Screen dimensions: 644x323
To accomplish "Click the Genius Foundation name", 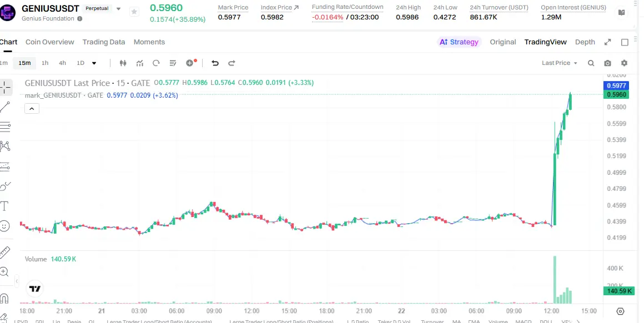I will click(x=48, y=18).
